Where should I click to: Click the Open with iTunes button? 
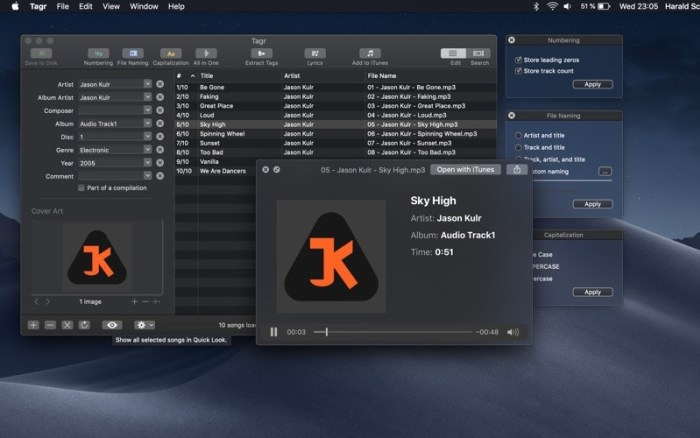[x=465, y=170]
